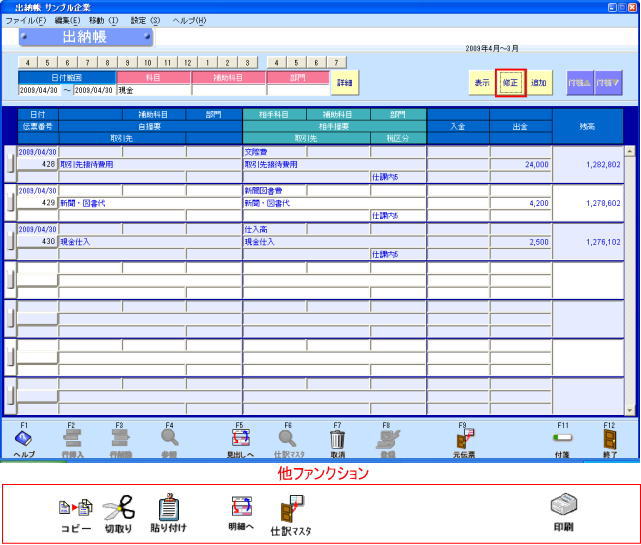The height and width of the screenshot is (545, 641).
Task: Click the F12 終了 door icon
Action: (610, 439)
